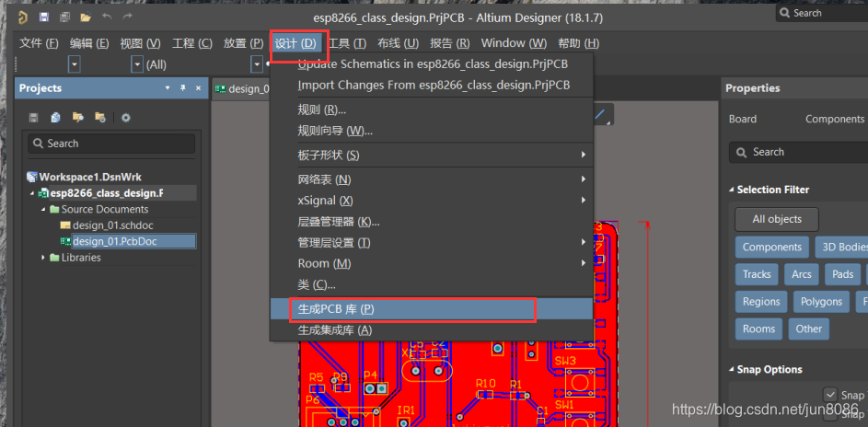Screen dimensions: 868x427
Task: Open 类 (C)... classes dialog
Action: click(431, 285)
